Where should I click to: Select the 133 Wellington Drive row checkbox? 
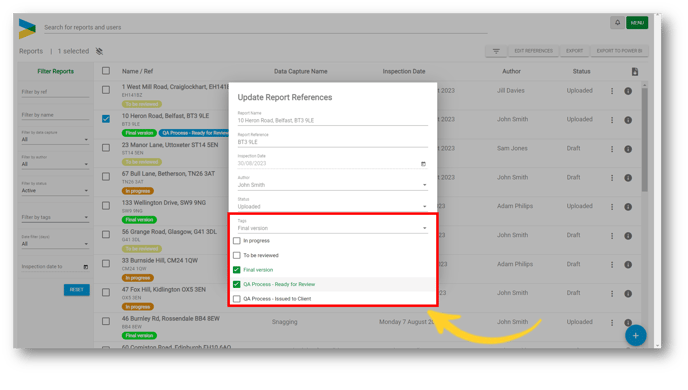tap(106, 206)
